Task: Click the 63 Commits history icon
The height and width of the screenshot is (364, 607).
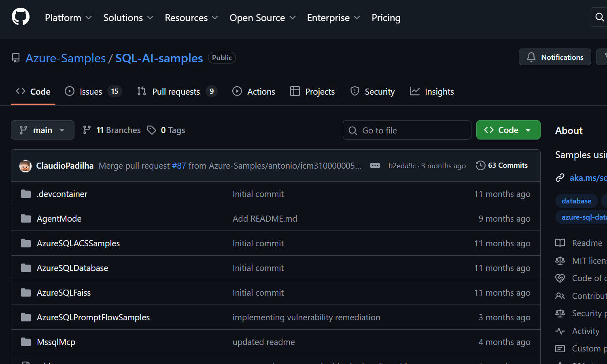Action: tap(480, 165)
